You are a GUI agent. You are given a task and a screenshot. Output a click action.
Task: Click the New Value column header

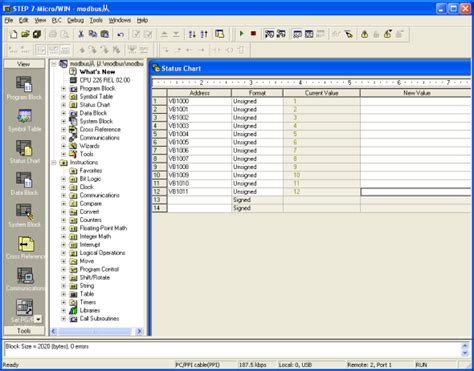416,93
